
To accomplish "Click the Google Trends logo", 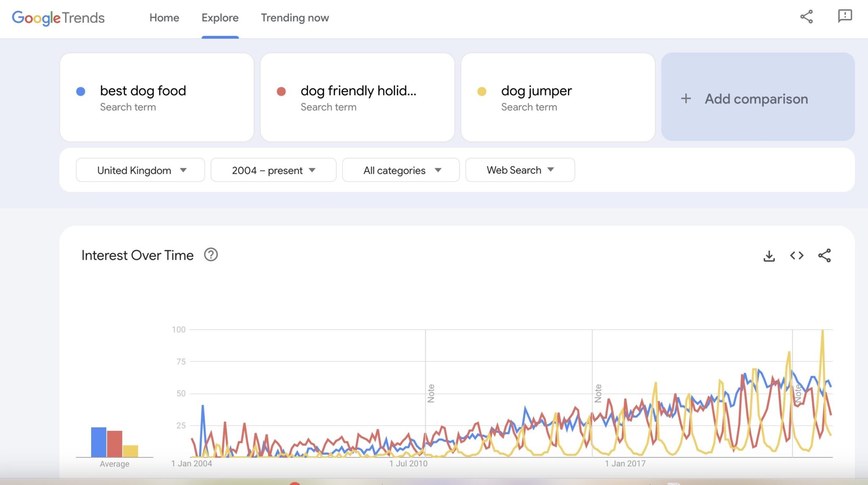I will click(58, 18).
